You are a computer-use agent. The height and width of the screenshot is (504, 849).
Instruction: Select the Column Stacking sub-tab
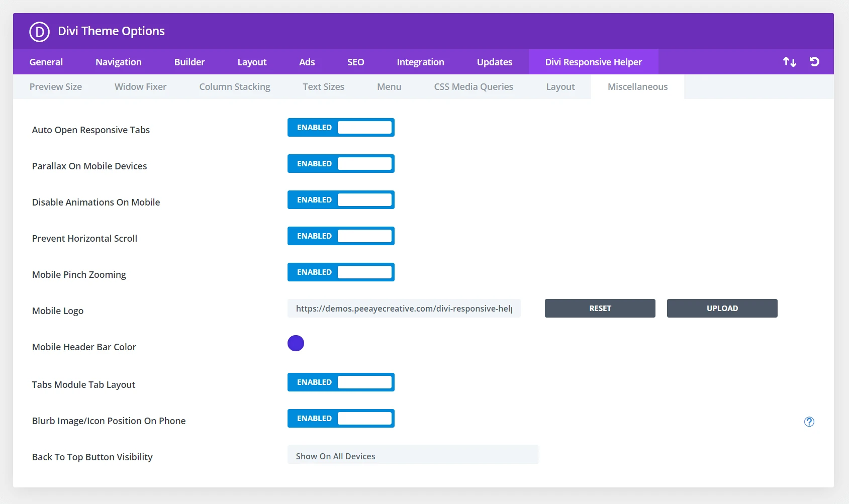235,87
